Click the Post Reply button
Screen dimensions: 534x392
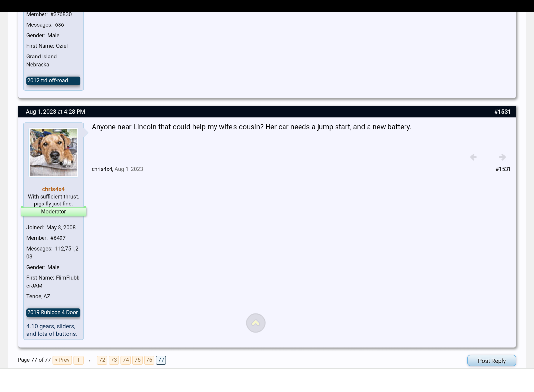491,361
